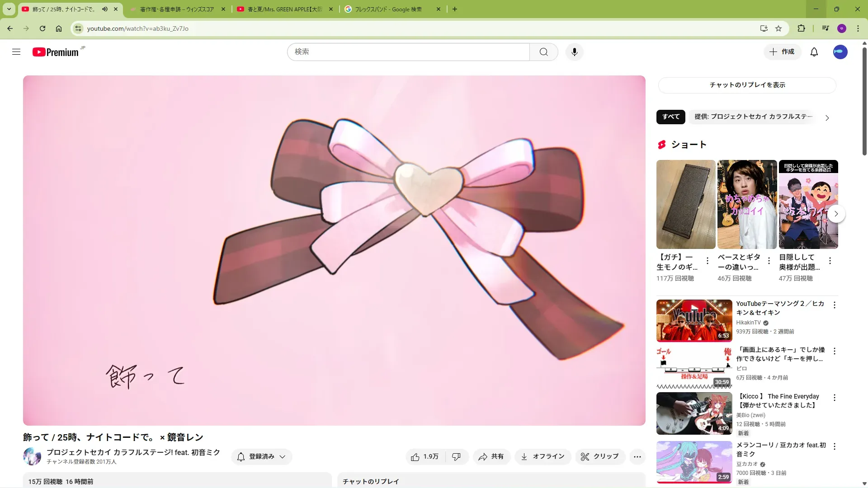Open the YouTubeテーマソング2 video thumbnail

tap(694, 320)
